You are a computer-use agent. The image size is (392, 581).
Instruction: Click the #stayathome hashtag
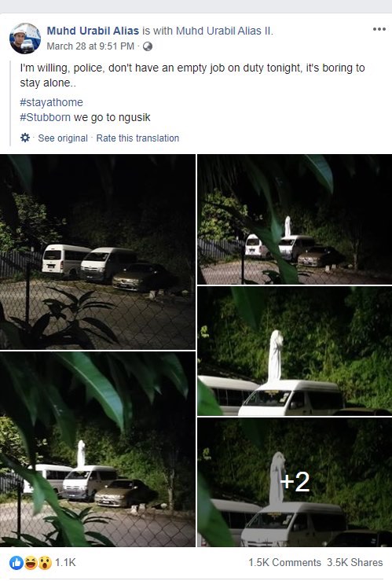51,102
